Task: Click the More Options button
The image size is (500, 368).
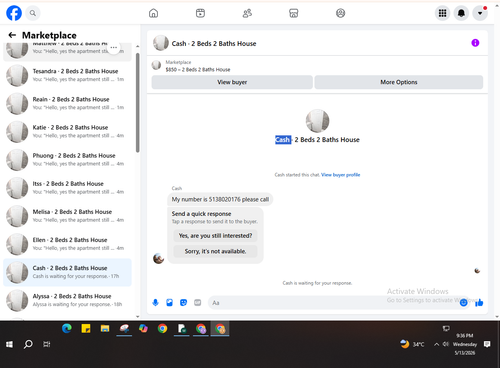Action: [399, 82]
